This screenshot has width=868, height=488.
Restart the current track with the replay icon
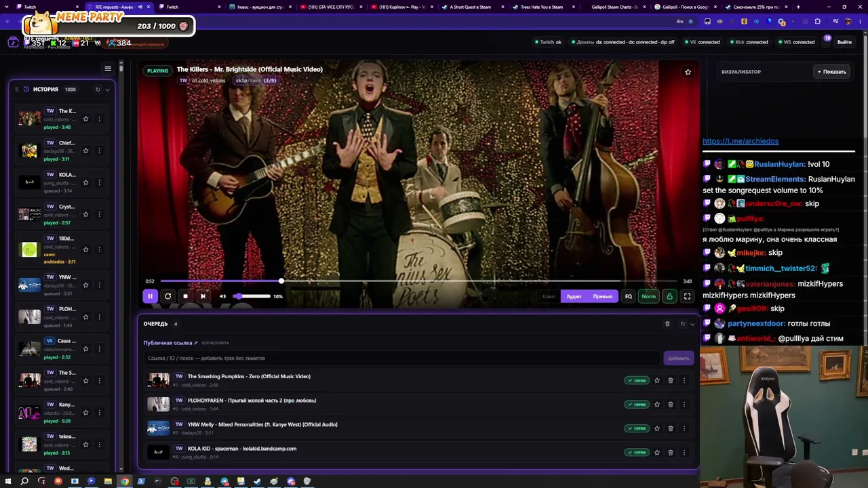coord(167,296)
